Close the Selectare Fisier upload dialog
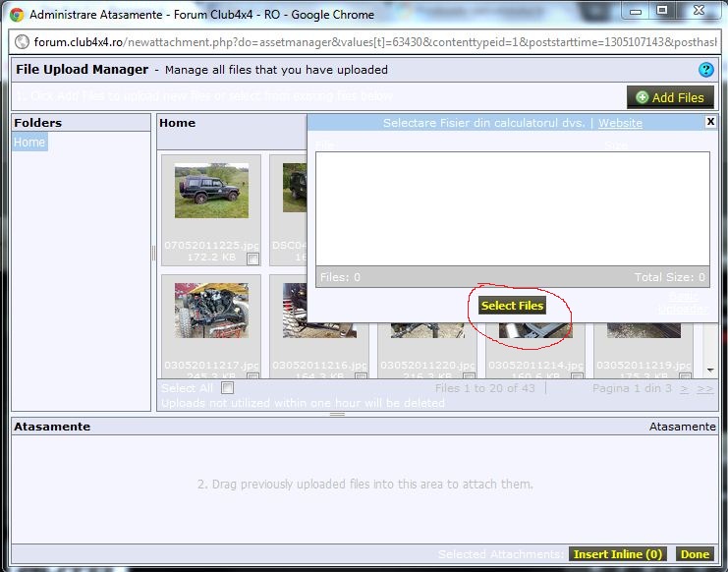Viewport: 728px width, 572px height. pos(710,122)
